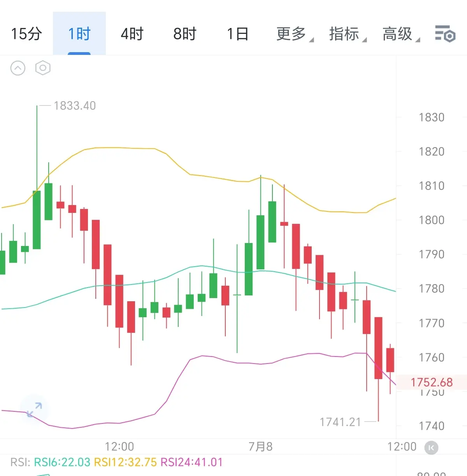The height and width of the screenshot is (476, 467).
Task: Click the current price tag 1752.68
Action: coord(432,382)
